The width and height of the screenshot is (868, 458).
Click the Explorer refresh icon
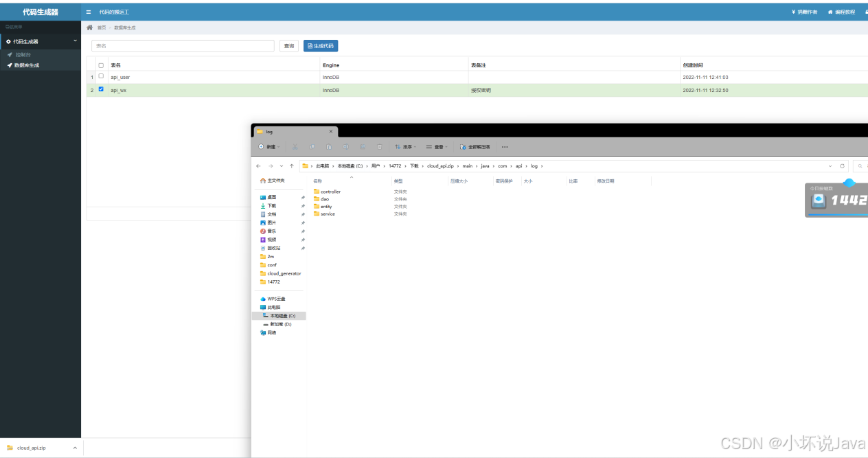point(843,166)
